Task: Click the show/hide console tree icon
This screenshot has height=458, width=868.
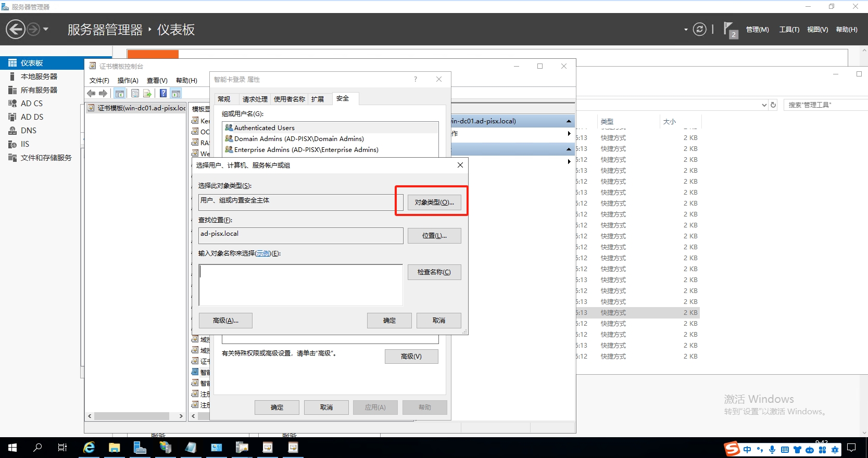Action: click(x=120, y=94)
